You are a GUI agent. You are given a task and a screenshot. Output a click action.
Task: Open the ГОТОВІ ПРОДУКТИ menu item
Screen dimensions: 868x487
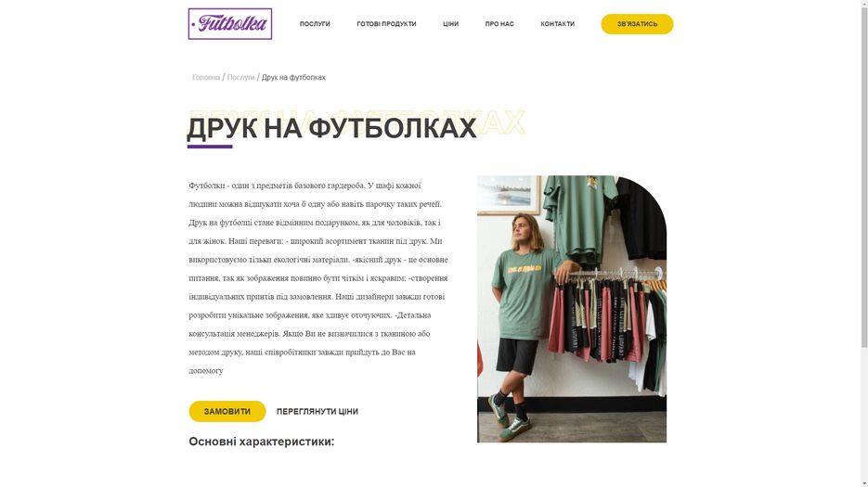386,24
